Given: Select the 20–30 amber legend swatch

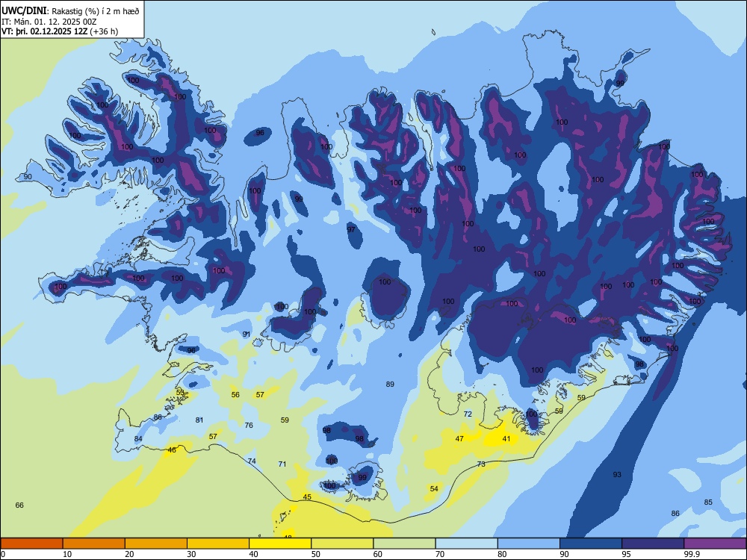Looking at the screenshot, I should coord(156,544).
